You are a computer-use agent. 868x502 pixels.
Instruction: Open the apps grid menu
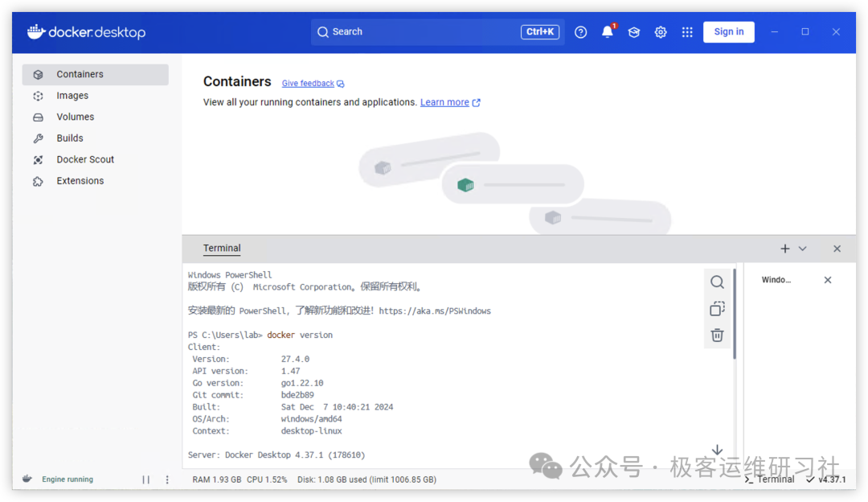[687, 32]
